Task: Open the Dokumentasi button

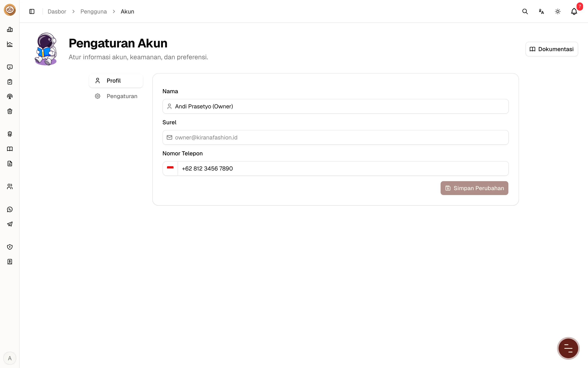Action: [x=551, y=49]
